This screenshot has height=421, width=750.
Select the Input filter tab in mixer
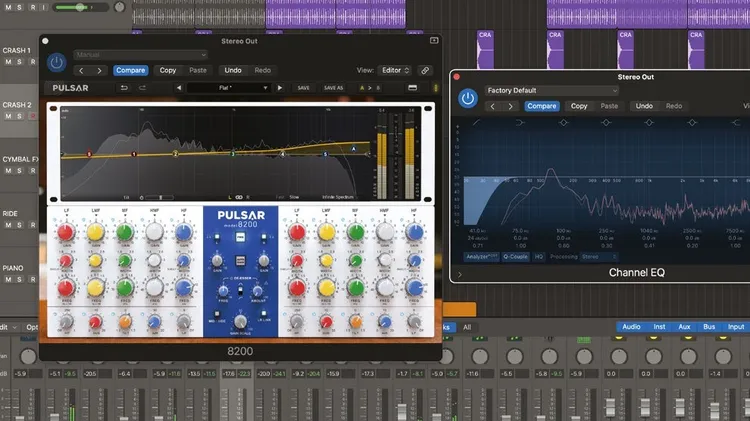pos(736,327)
